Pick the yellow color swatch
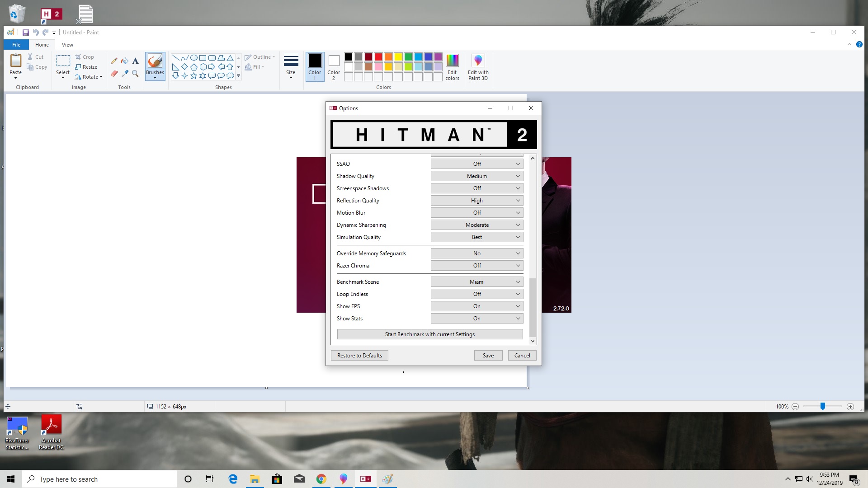Screen dimensions: 868x488 [398, 57]
